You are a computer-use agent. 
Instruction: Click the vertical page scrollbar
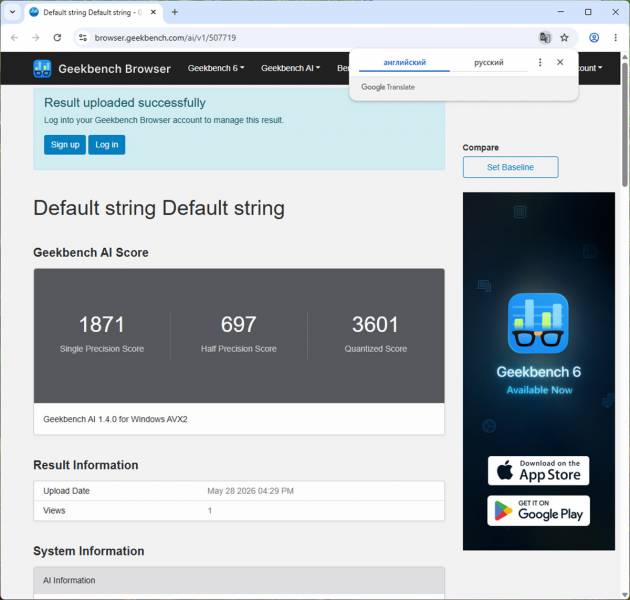625,125
